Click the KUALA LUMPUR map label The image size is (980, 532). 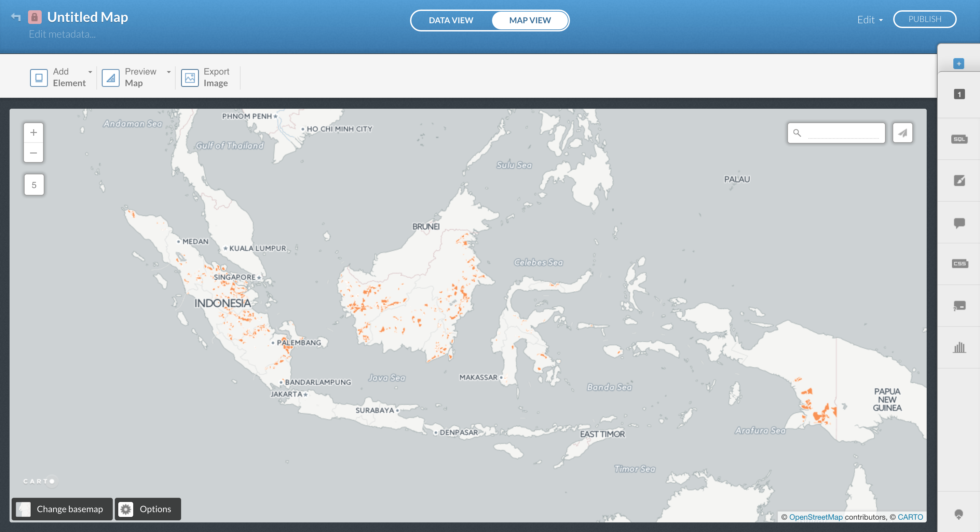tap(258, 248)
